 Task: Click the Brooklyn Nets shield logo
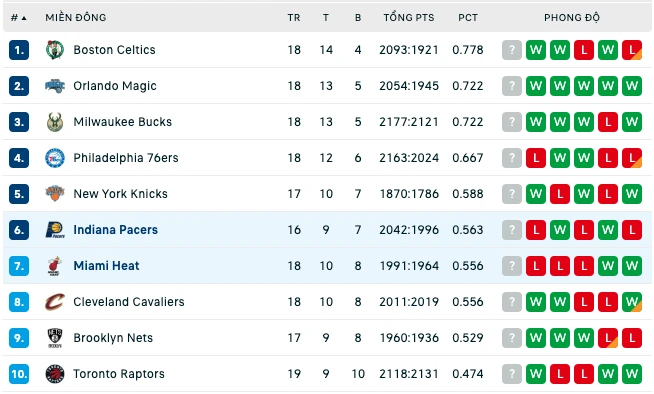(55, 338)
